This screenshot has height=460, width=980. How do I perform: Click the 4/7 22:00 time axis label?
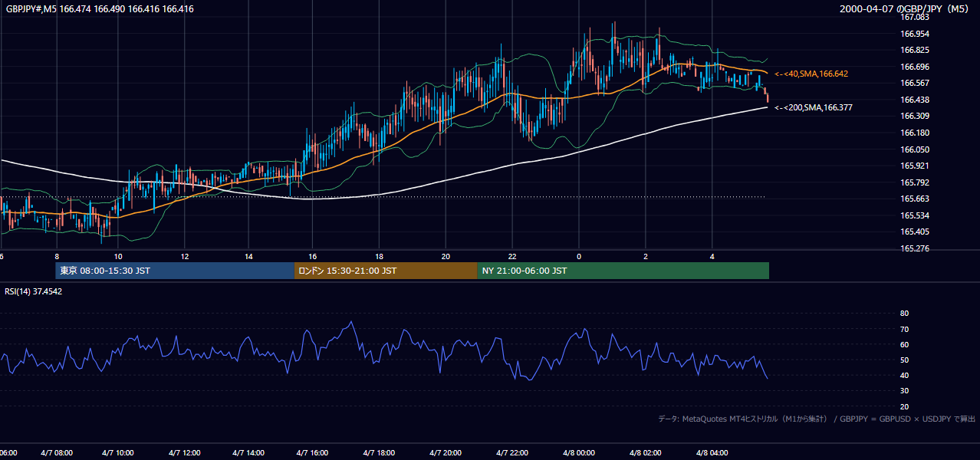click(x=512, y=453)
